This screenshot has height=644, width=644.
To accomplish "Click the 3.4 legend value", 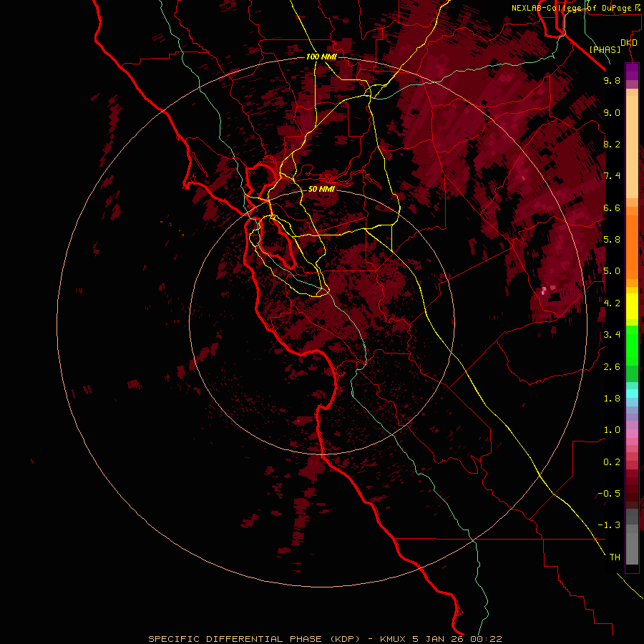I will 612,335.
